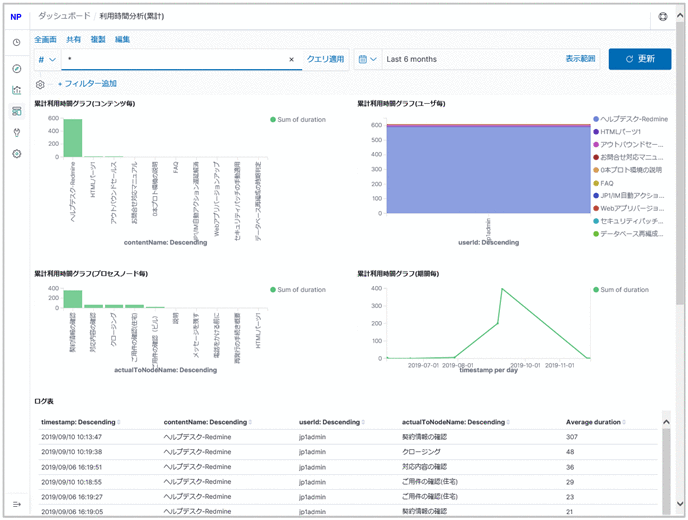The width and height of the screenshot is (688, 520).
Task: Open filter options gear beside フィルター追加
Action: coord(40,84)
